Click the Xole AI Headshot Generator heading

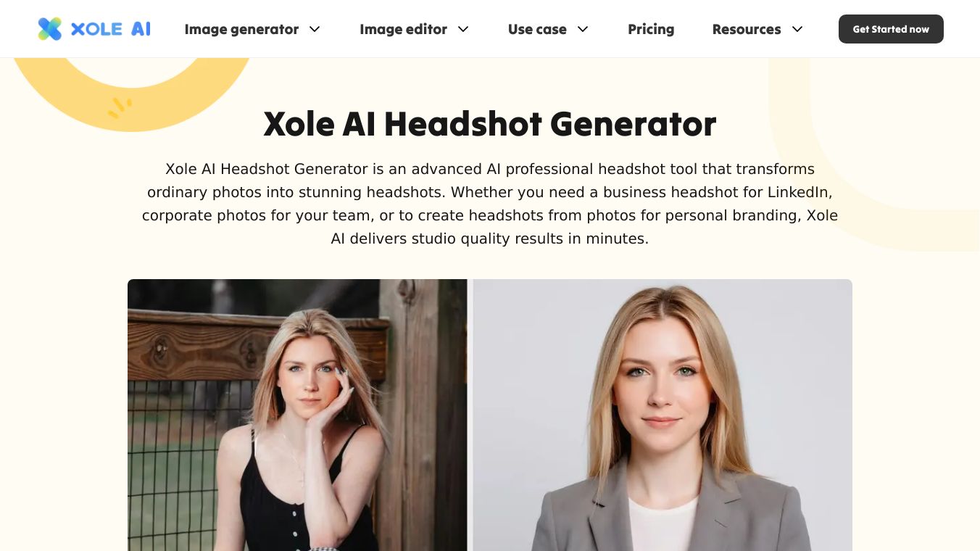pos(490,124)
